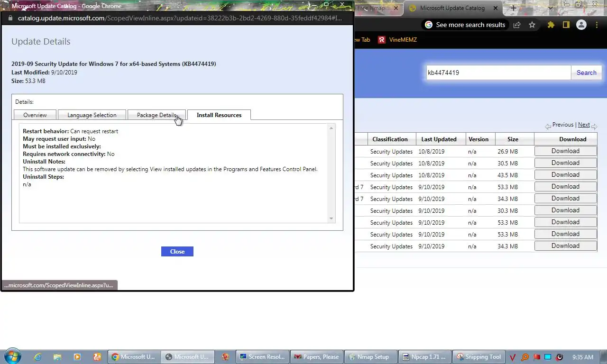Switch to the Language Selection tab
The image size is (607, 364).
[x=92, y=115]
